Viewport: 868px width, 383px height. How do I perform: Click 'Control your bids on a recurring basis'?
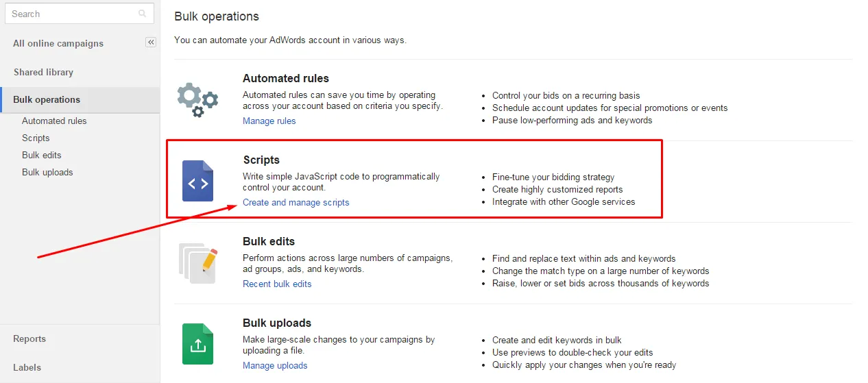pos(566,95)
